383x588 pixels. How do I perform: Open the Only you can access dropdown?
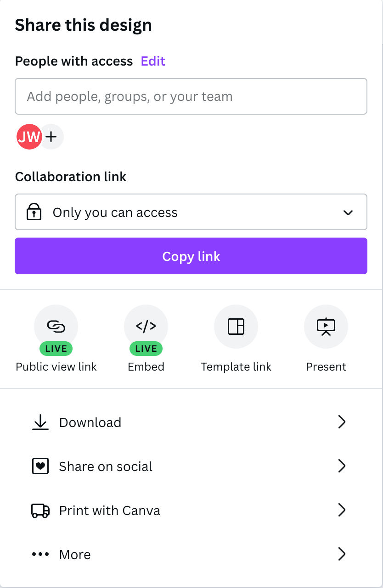coord(191,212)
